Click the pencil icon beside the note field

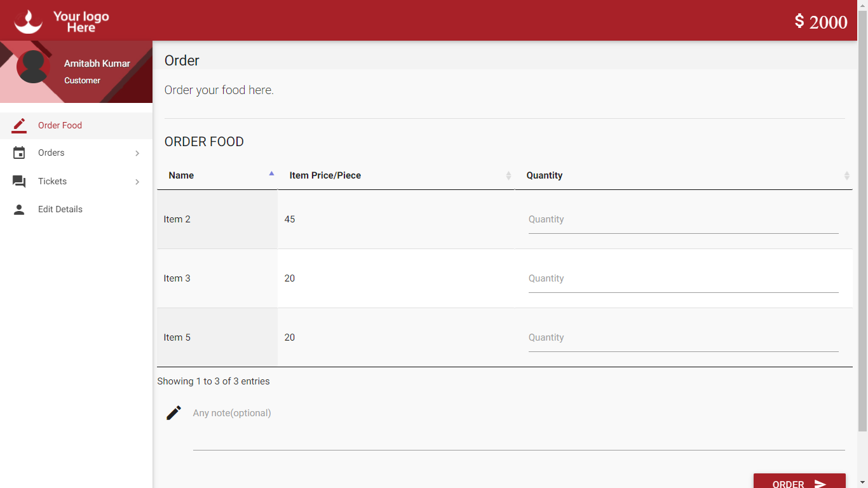point(173,412)
